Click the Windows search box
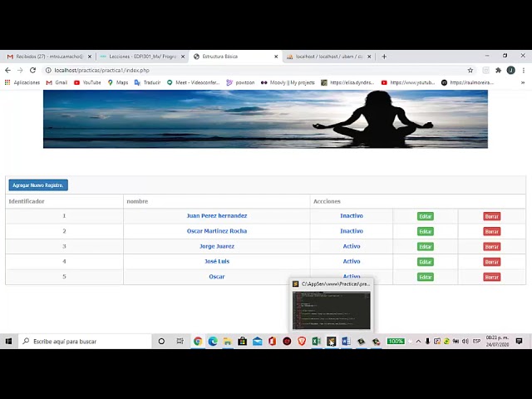The image size is (532, 399). [x=85, y=342]
